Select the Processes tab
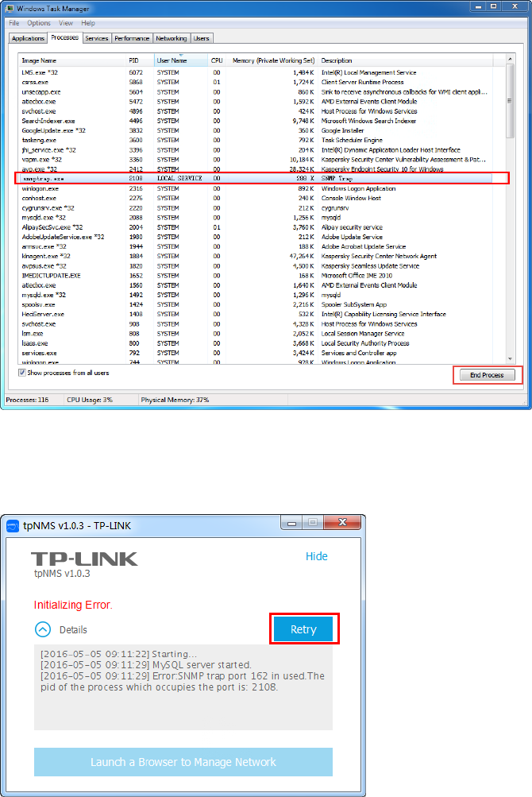The height and width of the screenshot is (797, 532). 64,37
